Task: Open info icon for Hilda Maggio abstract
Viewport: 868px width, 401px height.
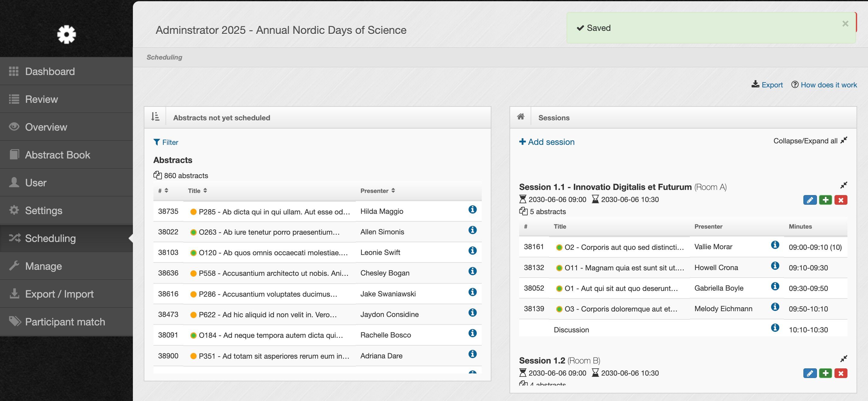Action: point(472,210)
